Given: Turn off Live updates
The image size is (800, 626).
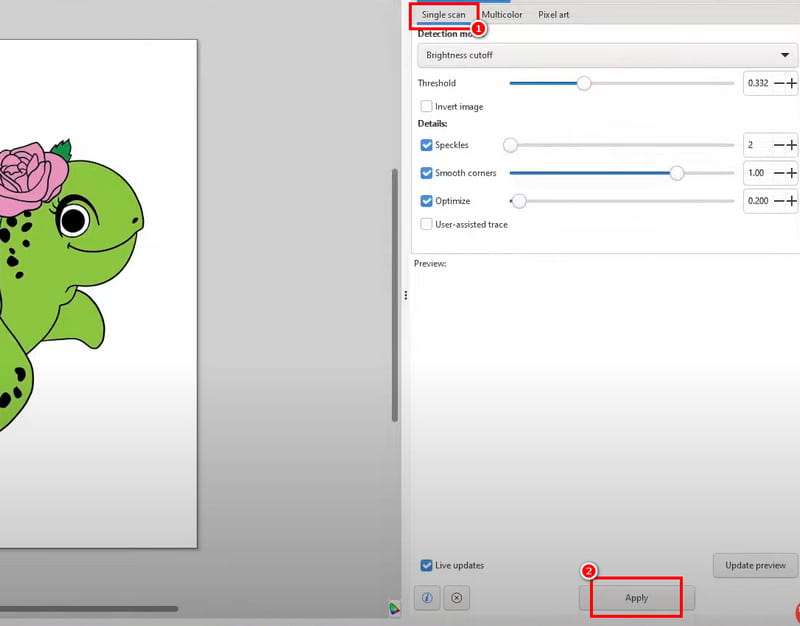Looking at the screenshot, I should [426, 565].
